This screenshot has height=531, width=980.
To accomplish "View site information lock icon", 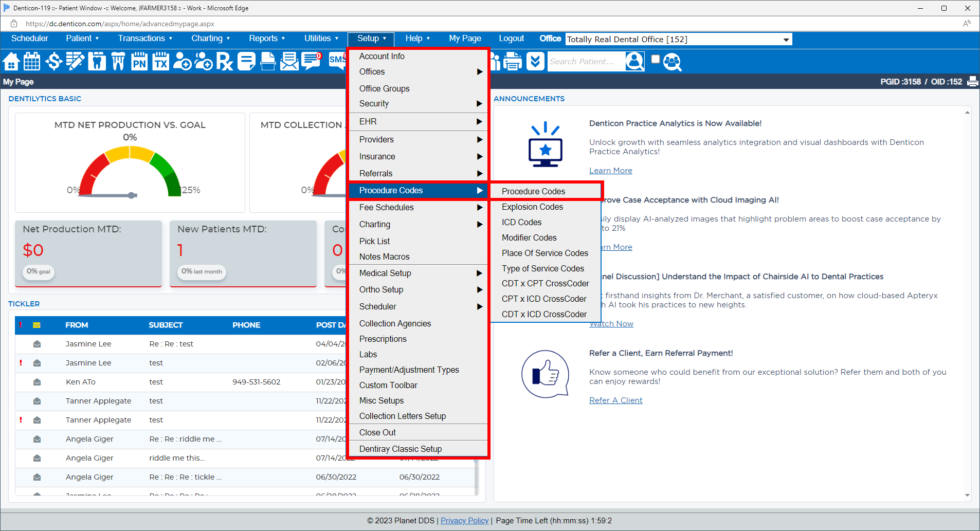I will [14, 24].
